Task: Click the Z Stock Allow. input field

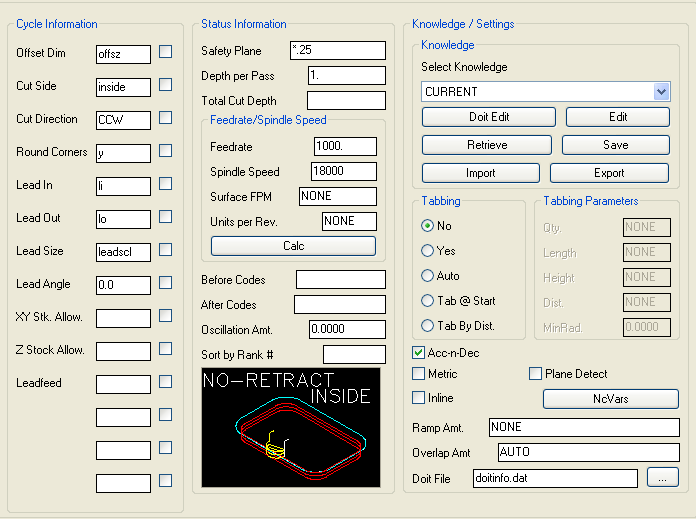Action: (123, 351)
